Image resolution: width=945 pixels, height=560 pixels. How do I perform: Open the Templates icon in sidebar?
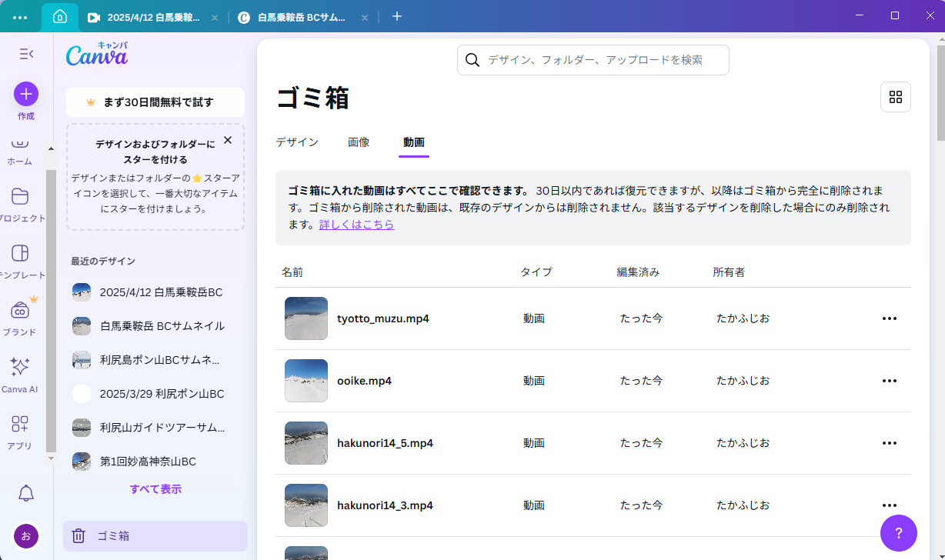[x=20, y=254]
